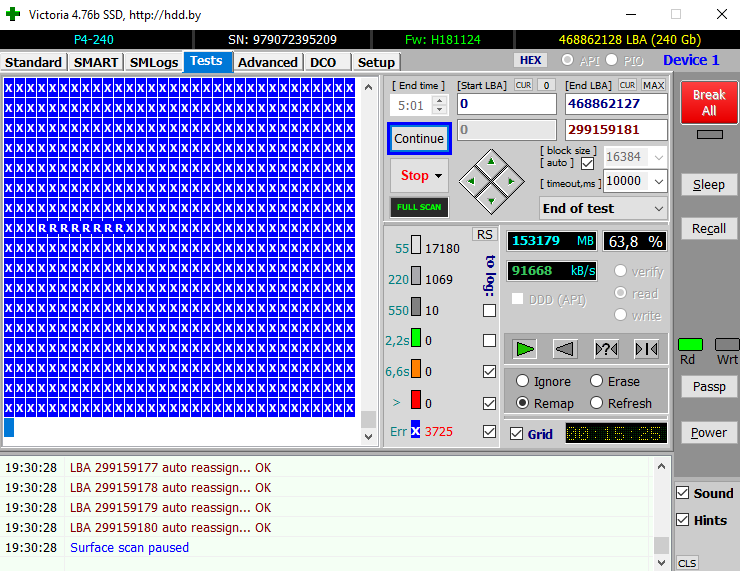The width and height of the screenshot is (740, 572).
Task: Open the block size 16384 dropdown
Action: 659,157
